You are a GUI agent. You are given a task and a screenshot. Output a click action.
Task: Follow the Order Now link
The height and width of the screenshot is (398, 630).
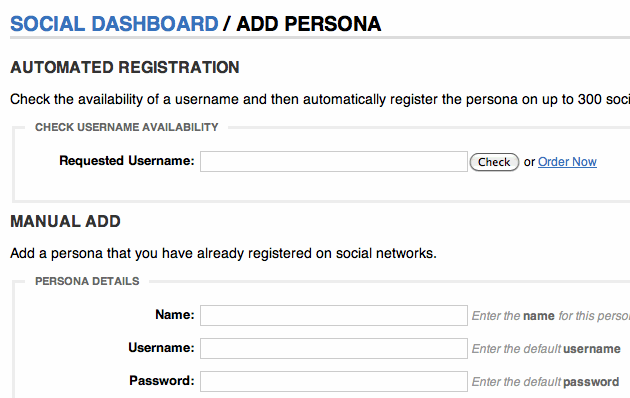(x=567, y=161)
